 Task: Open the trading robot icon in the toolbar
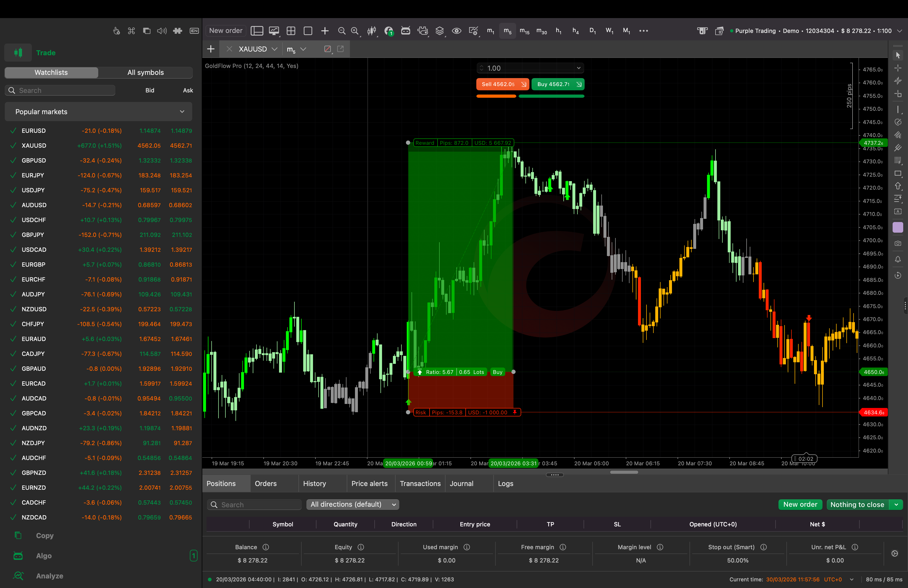pos(406,31)
